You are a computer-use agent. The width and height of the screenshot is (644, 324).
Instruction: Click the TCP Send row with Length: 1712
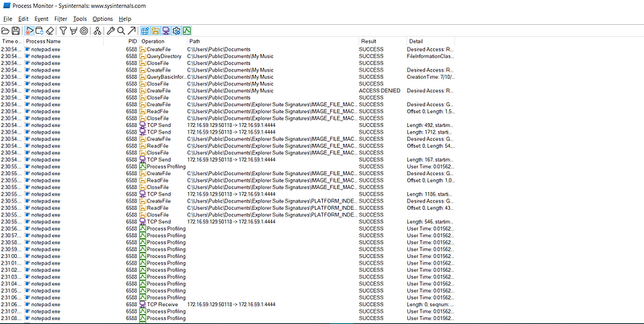click(228, 132)
